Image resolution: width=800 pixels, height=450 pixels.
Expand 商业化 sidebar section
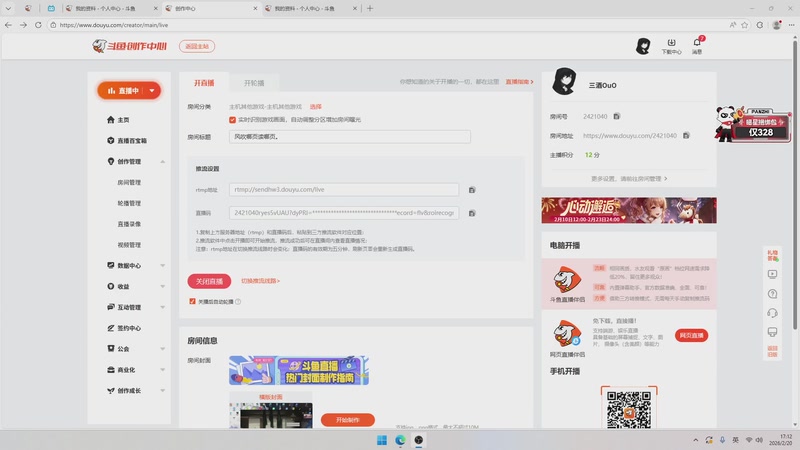pos(163,370)
